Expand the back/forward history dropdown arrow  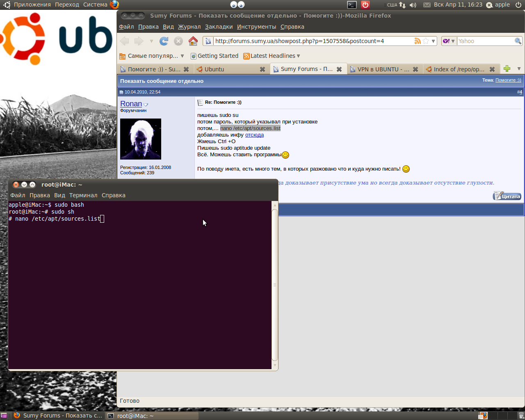click(x=151, y=41)
